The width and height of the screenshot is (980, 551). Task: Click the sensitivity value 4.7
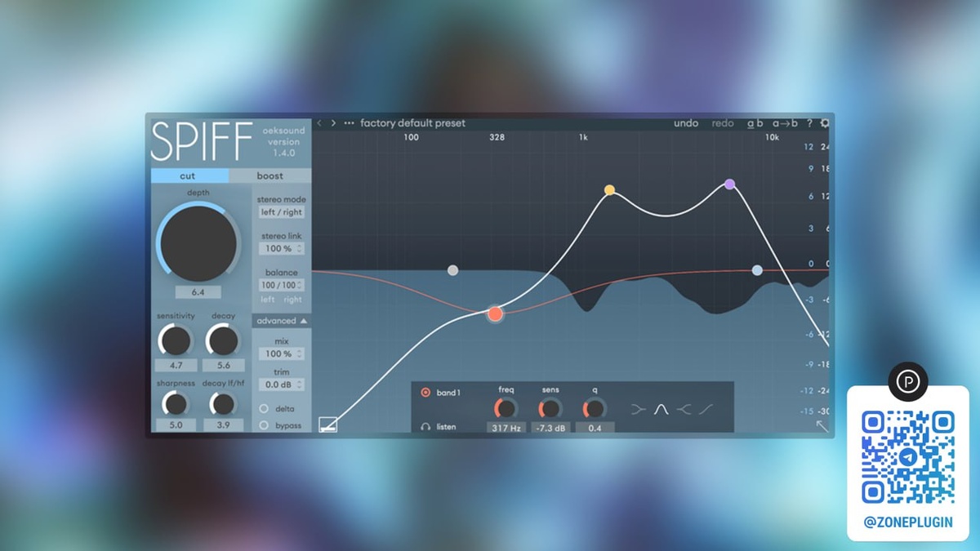click(176, 366)
